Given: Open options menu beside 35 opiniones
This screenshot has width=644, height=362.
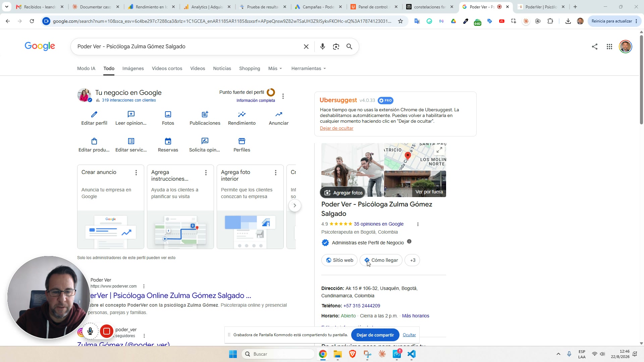Looking at the screenshot, I should click(x=418, y=224).
